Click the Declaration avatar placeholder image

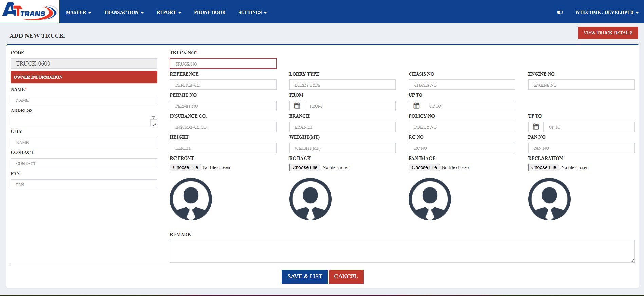[549, 199]
